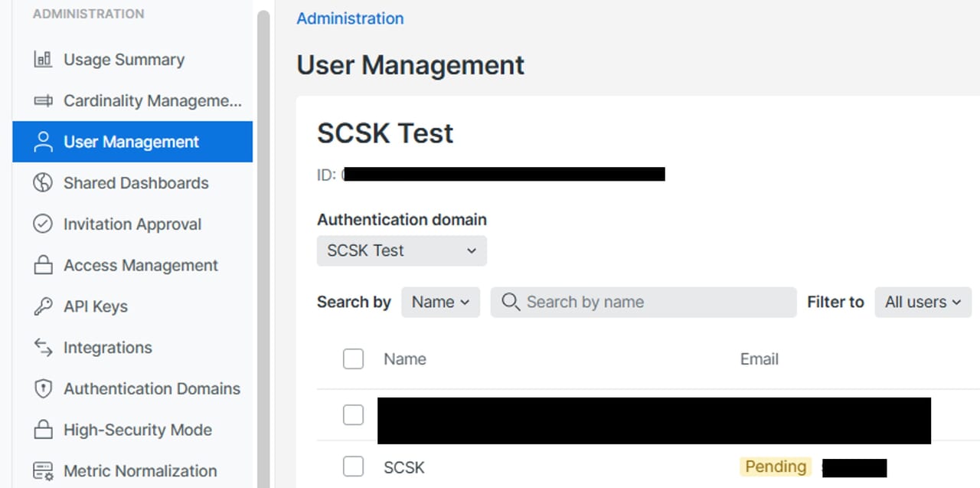The image size is (980, 488).
Task: Check the select-all checkbox beside Name header
Action: pos(353,359)
